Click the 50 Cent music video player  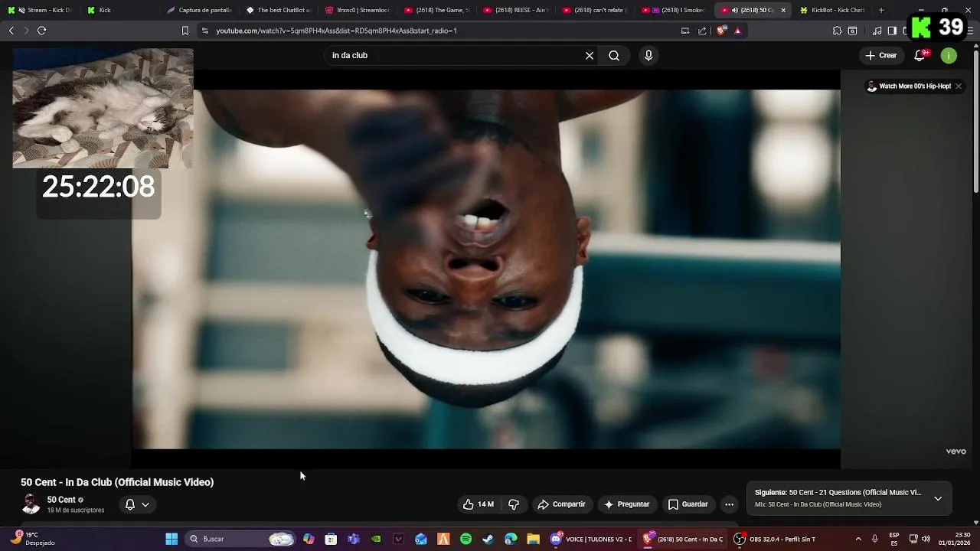coord(486,269)
